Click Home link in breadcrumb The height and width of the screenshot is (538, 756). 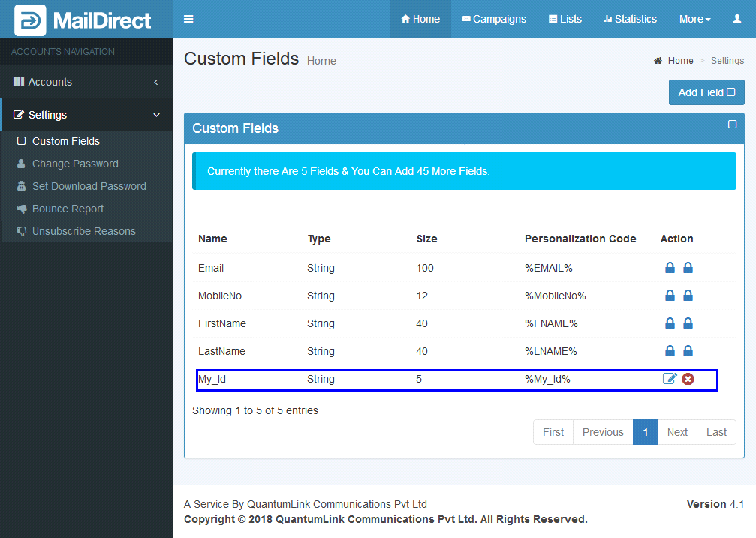pos(680,61)
